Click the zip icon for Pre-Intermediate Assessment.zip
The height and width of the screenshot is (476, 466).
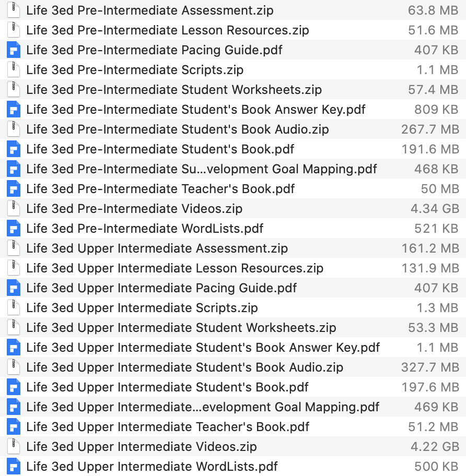pyautogui.click(x=13, y=10)
